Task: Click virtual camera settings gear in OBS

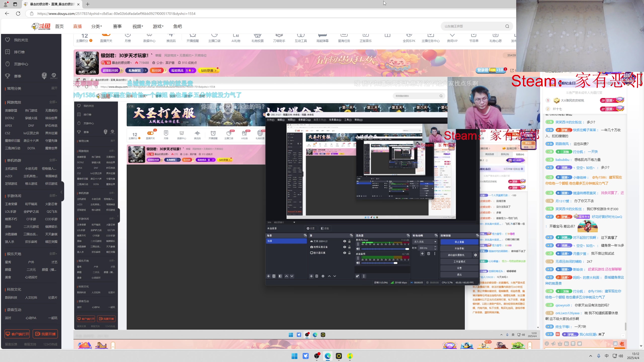Action: click(475, 255)
